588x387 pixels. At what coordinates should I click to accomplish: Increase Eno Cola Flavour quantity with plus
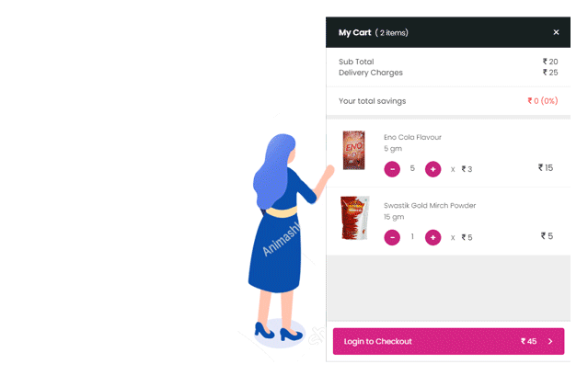[432, 169]
